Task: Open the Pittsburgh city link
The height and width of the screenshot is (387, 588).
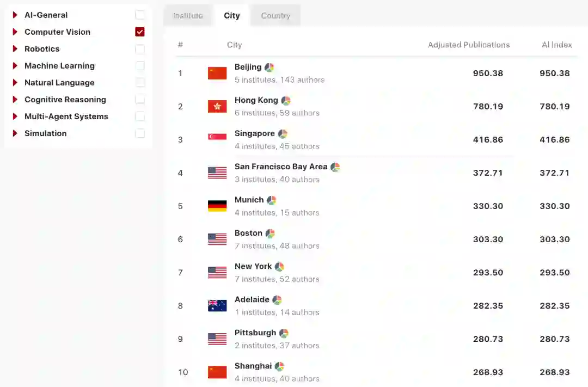Action: click(255, 333)
